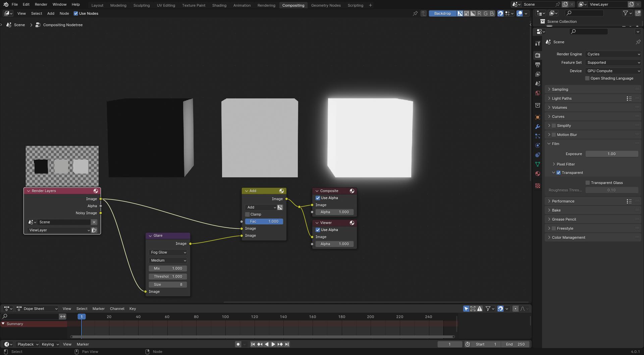Viewport: 644px width, 355px height.
Task: Click the Play animation button
Action: (x=273, y=344)
